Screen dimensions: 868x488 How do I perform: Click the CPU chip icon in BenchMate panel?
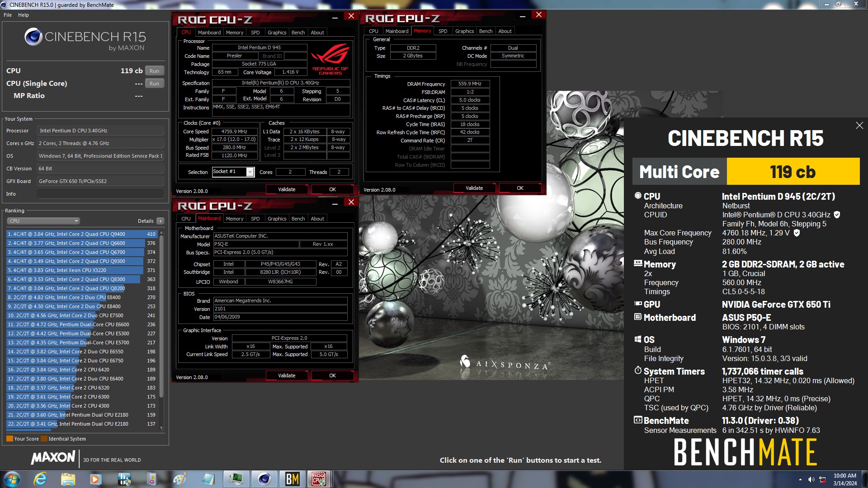[x=638, y=196]
